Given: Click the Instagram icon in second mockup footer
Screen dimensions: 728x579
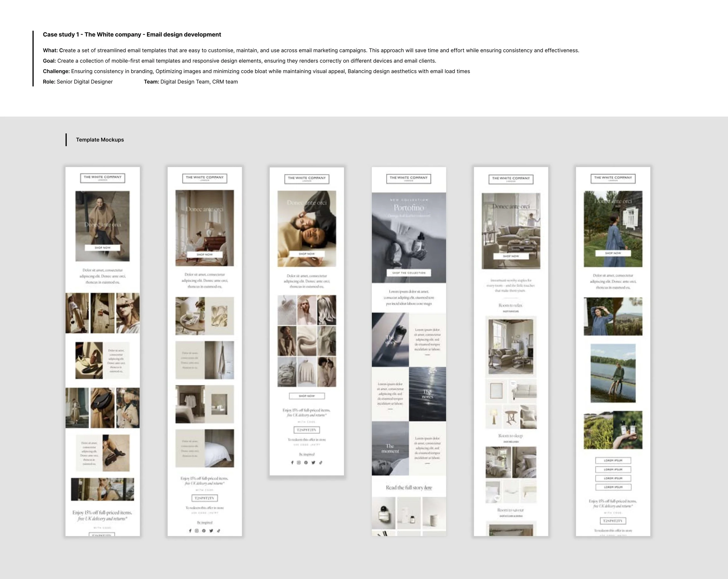Looking at the screenshot, I should click(x=197, y=531).
